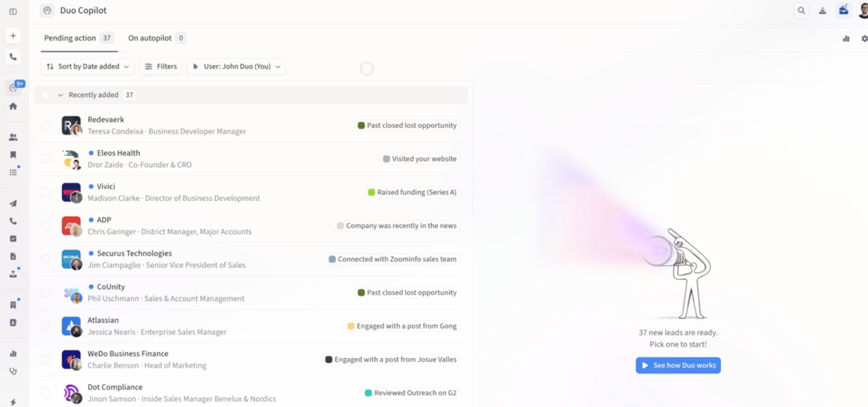Check the WeDo Business Finance checkbox
868x407 pixels.
pos(45,360)
